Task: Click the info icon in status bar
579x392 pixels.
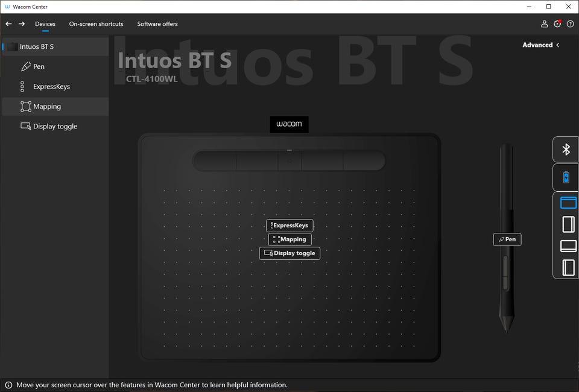Action: tap(8, 385)
